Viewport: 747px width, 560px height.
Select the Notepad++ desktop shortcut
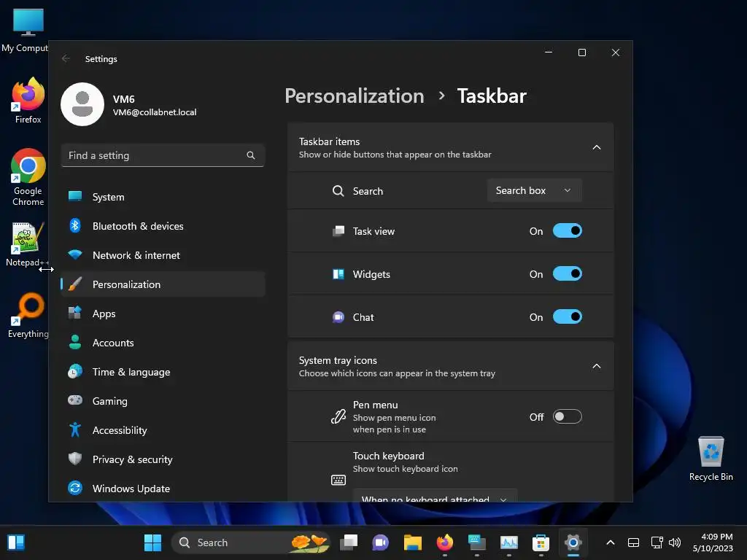(x=27, y=244)
